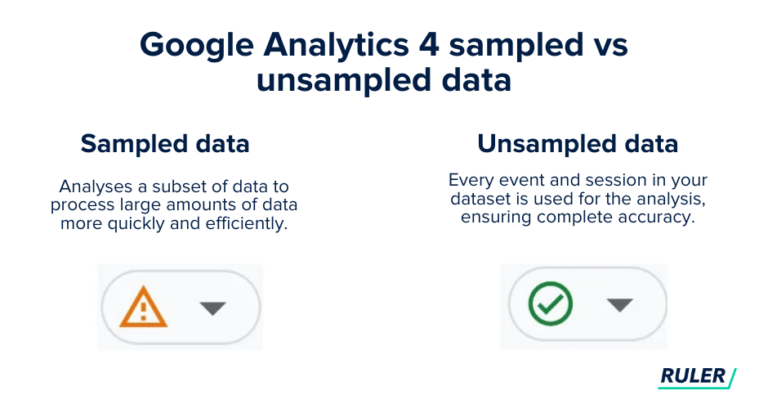Click the "ensuring complete accuracy." text line
The width and height of the screenshot is (768, 409).
(x=577, y=217)
